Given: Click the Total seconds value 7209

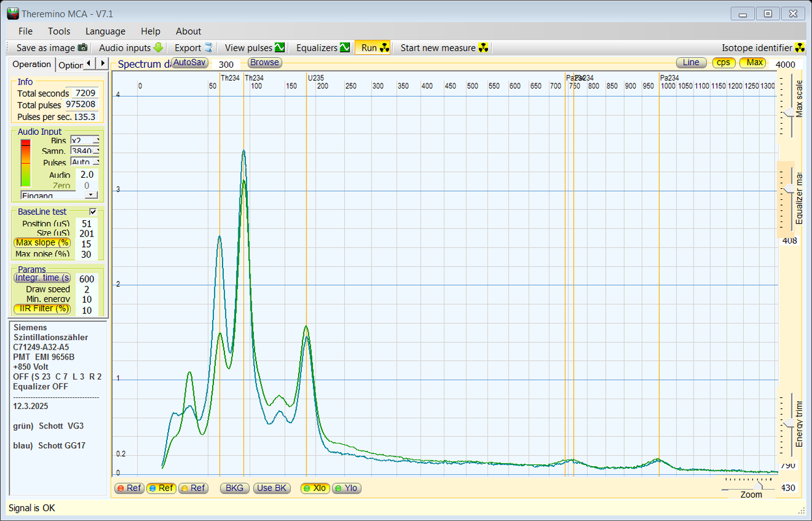Looking at the screenshot, I should [x=85, y=93].
